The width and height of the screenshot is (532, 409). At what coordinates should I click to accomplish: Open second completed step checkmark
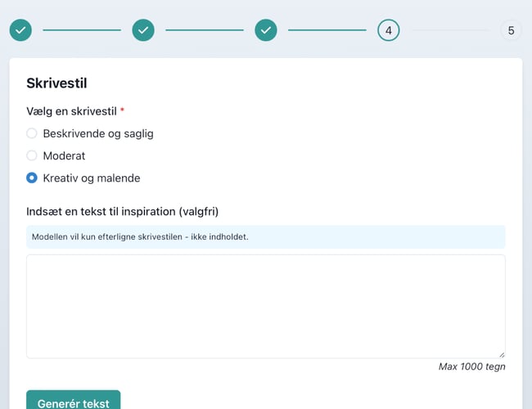143,30
